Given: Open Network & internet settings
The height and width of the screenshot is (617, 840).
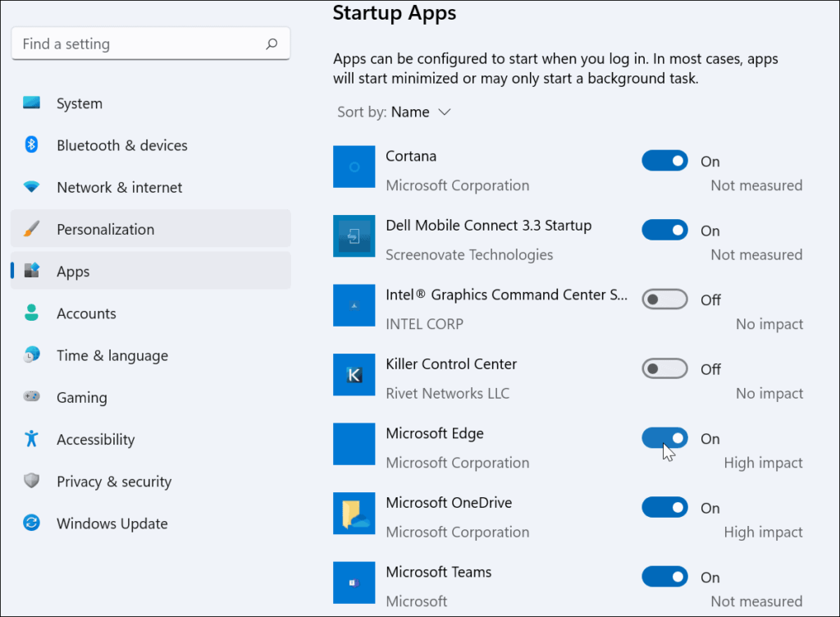Looking at the screenshot, I should 151,187.
